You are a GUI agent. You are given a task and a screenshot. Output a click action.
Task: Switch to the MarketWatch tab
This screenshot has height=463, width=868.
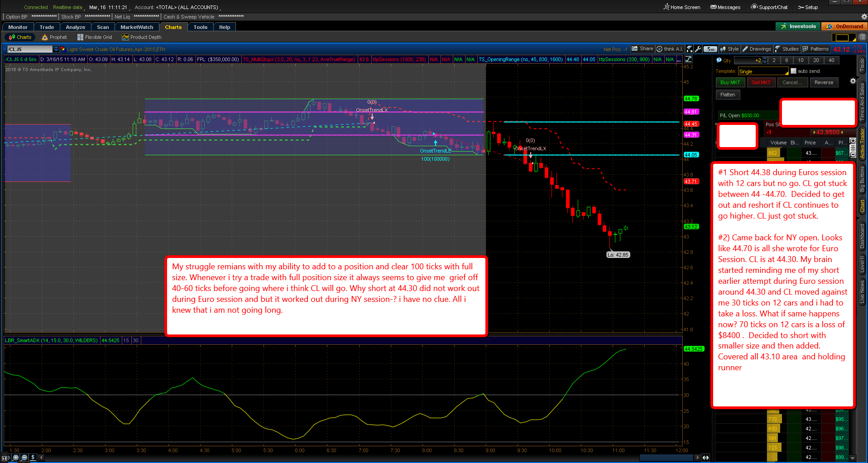[137, 27]
